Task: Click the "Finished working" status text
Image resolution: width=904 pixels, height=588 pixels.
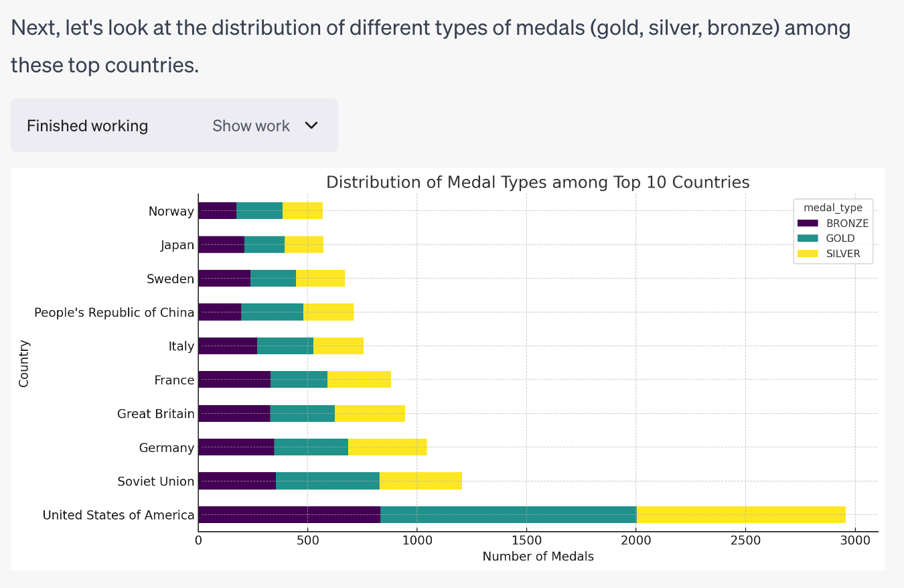Action: click(87, 126)
